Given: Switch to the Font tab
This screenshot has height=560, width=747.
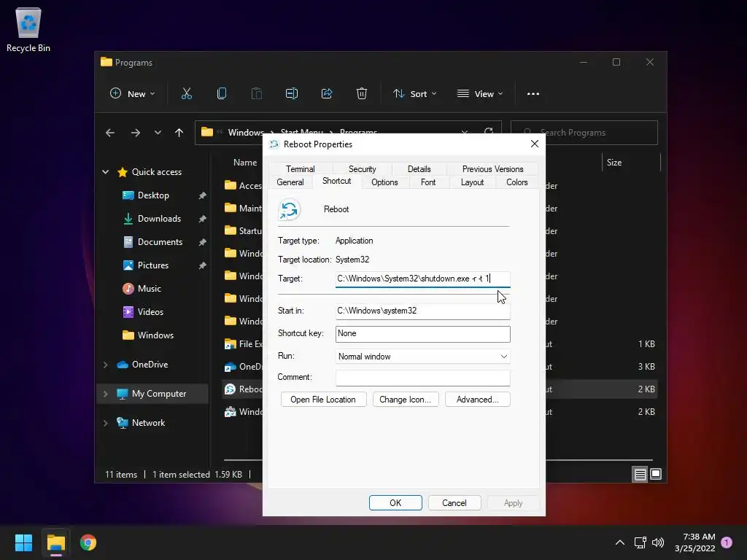Looking at the screenshot, I should [427, 182].
